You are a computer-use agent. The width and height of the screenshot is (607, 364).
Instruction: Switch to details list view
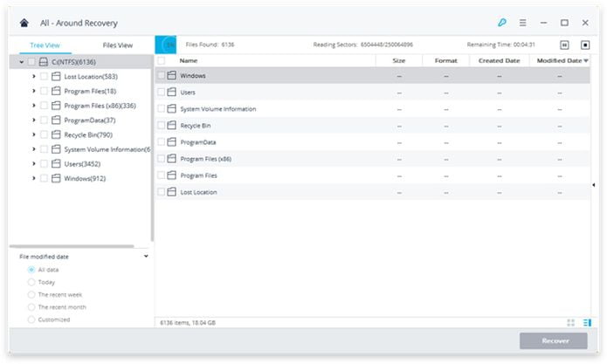587,323
